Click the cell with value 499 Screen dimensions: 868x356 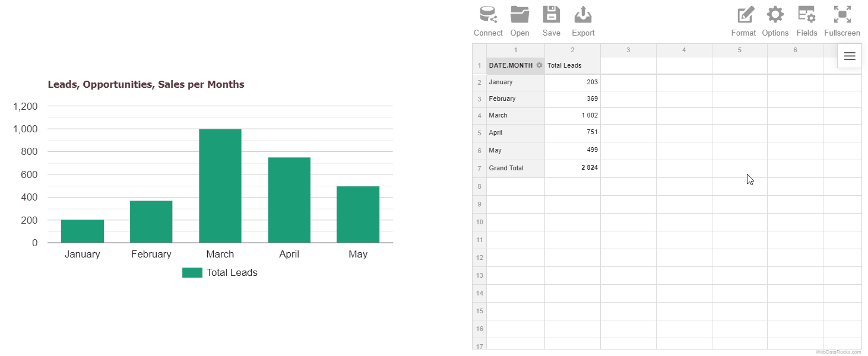572,151
